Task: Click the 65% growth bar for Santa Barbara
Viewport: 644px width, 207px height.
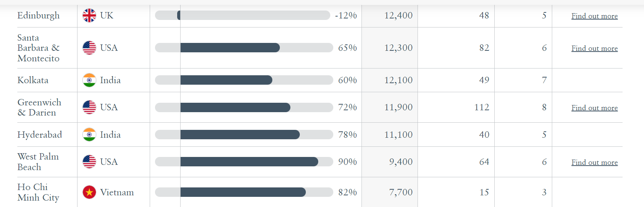Action: tap(230, 48)
